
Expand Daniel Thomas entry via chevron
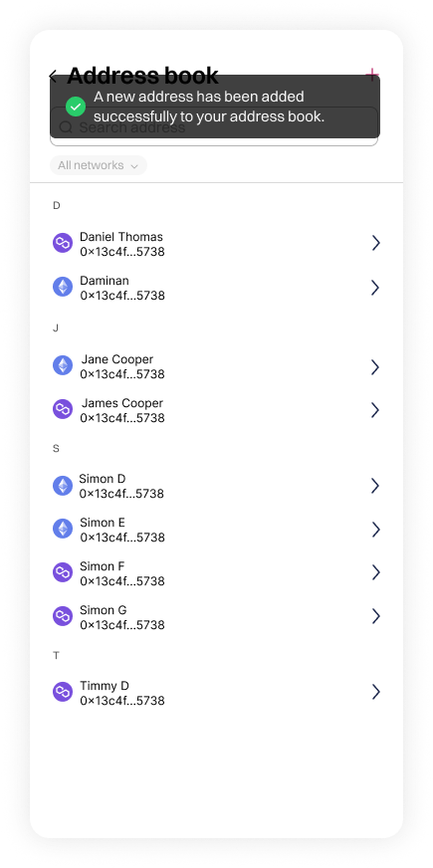coord(376,243)
